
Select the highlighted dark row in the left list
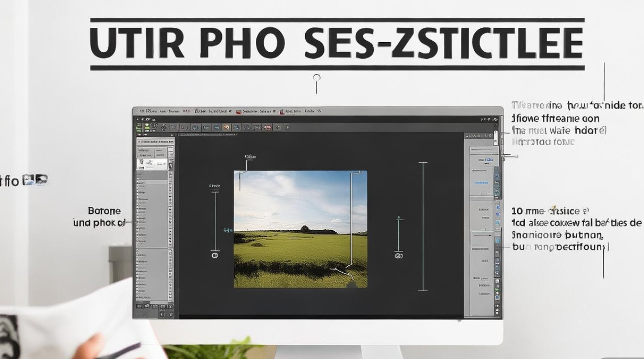[152, 175]
